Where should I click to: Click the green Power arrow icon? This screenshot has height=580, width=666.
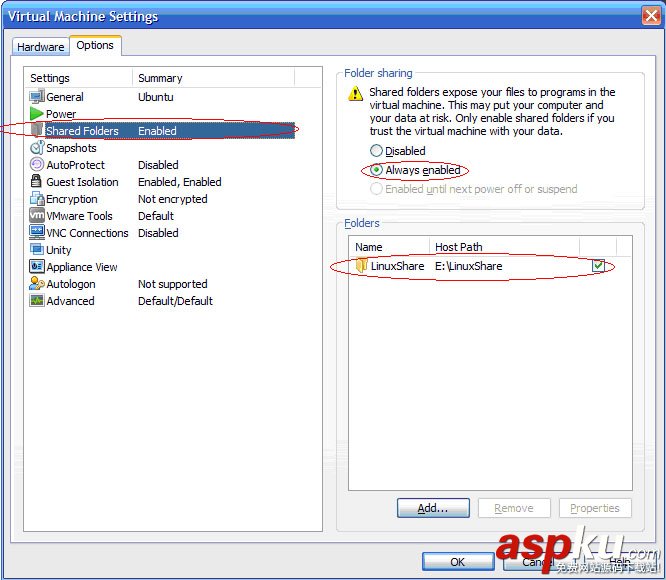[37, 113]
